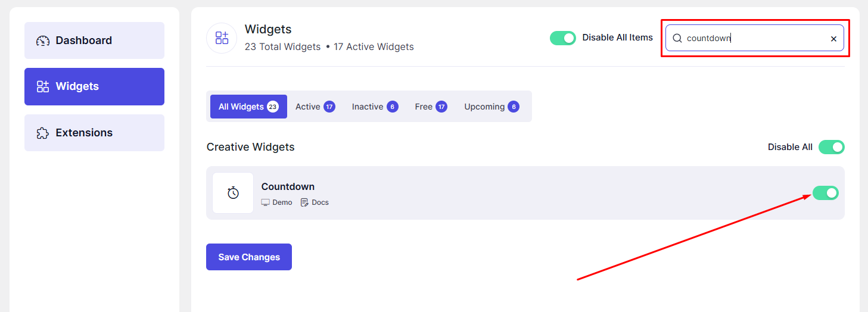Screen dimensions: 868x312
Task: Click the Save Changes button
Action: (249, 257)
